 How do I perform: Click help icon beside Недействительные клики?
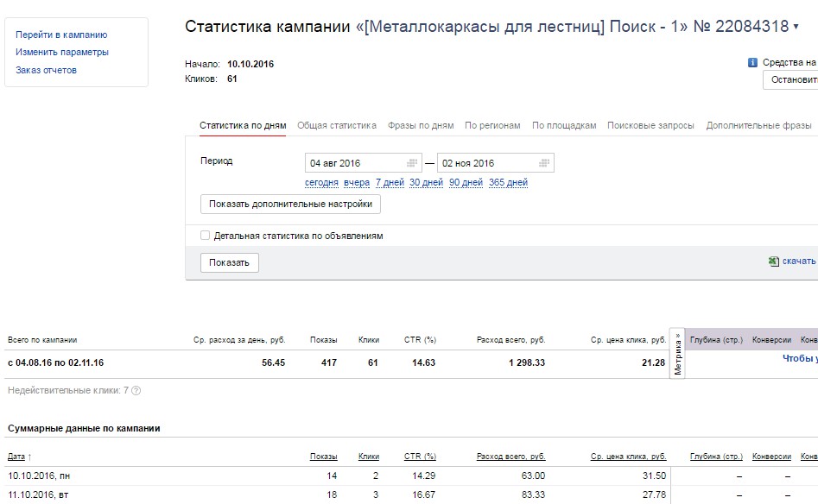point(136,391)
